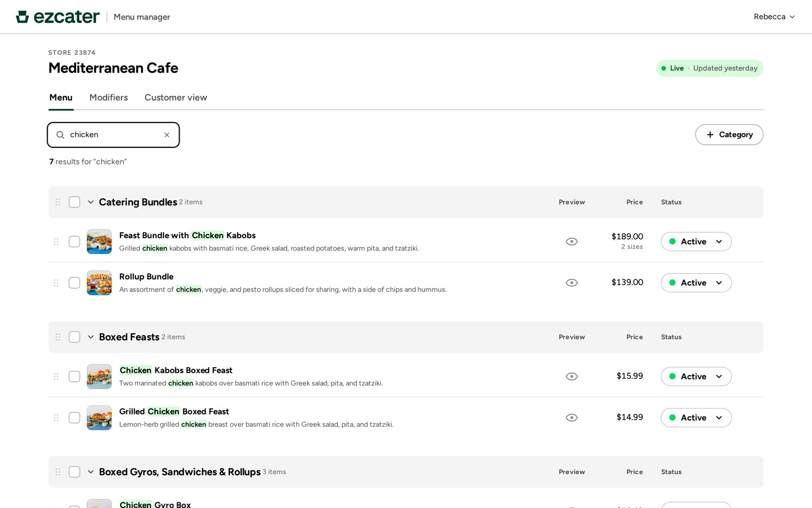Preview Grilled Chicken Boxed Feast eye icon
This screenshot has width=812, height=508.
click(x=572, y=418)
